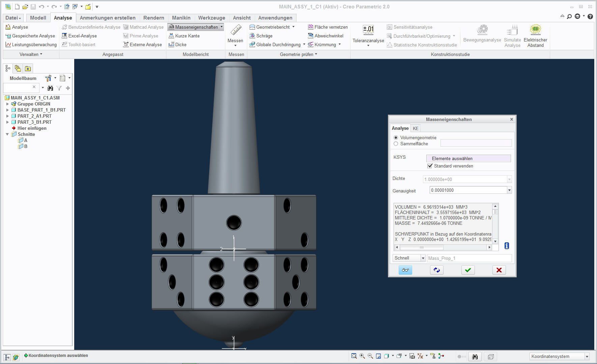Expand the Gruppe ORIGIN tree node
597x364 pixels.
(7, 104)
